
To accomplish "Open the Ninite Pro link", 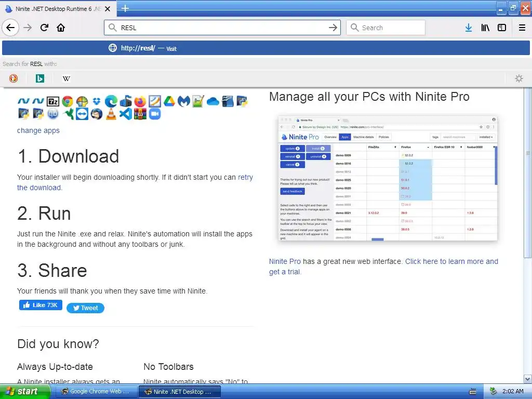I will 285,261.
